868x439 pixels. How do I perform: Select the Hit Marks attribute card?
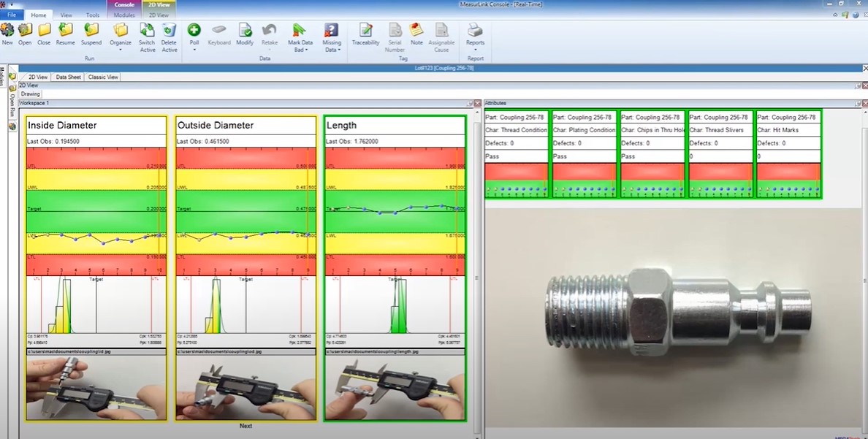[789, 154]
